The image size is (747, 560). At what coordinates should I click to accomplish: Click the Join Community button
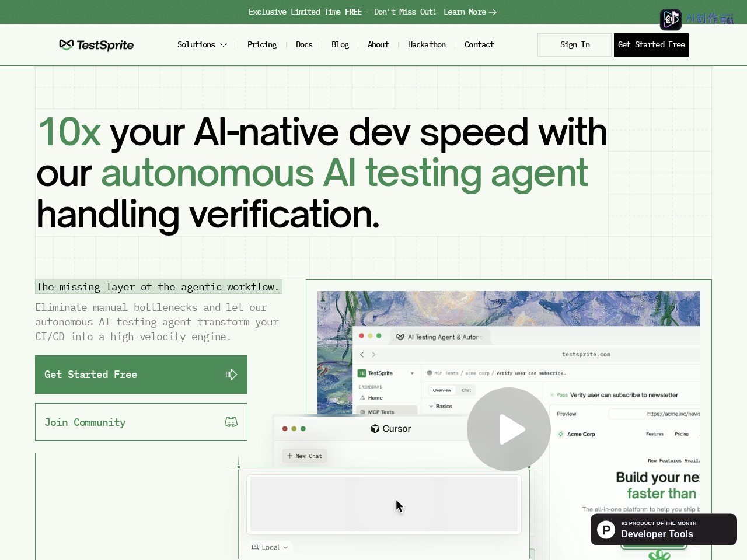(x=141, y=422)
